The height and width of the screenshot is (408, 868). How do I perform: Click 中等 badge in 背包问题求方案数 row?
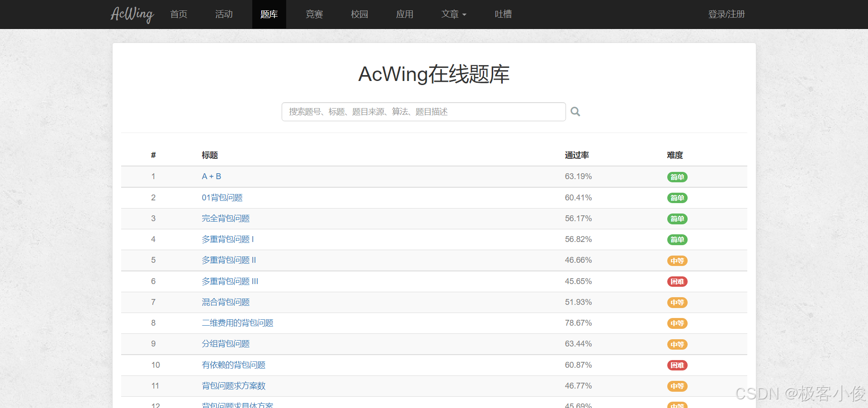(677, 386)
